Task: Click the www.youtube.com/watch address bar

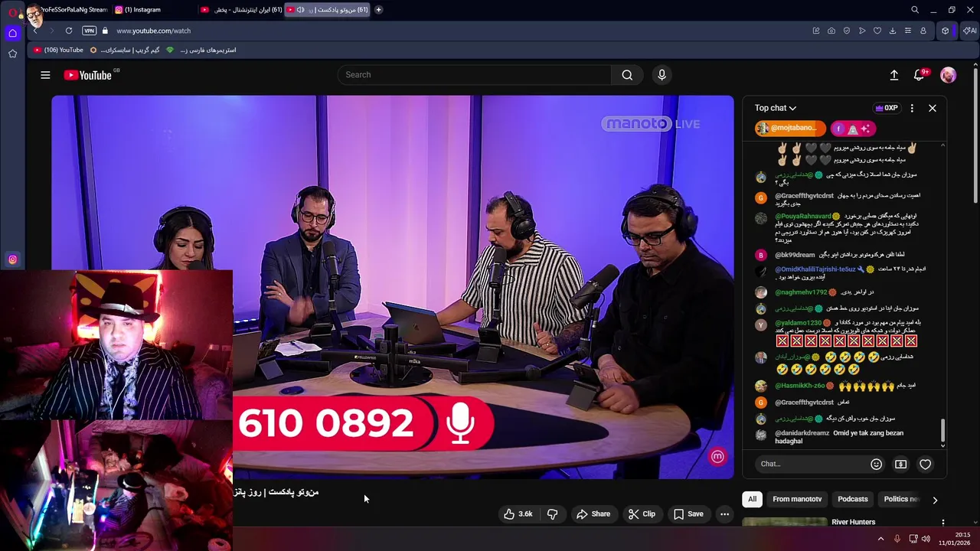Action: (153, 31)
